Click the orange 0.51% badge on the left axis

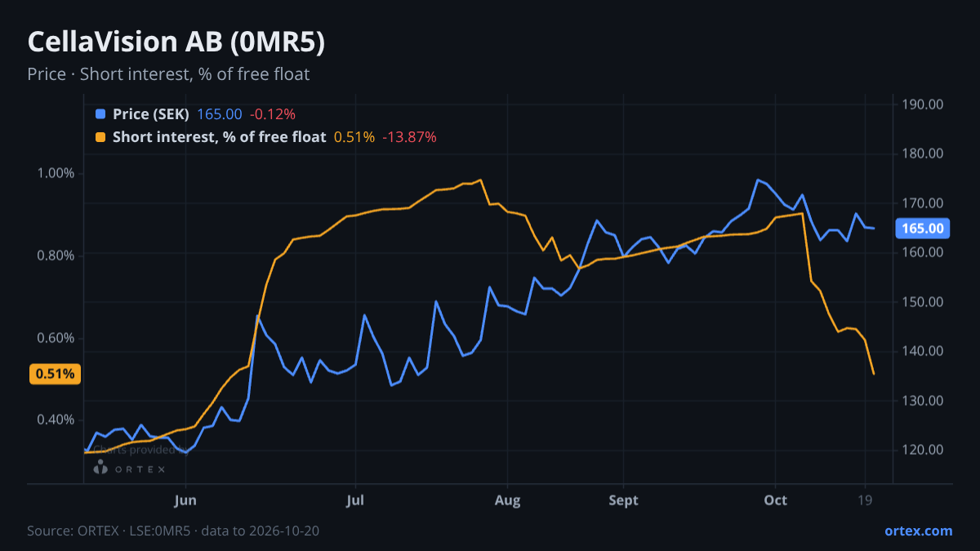[x=55, y=374]
